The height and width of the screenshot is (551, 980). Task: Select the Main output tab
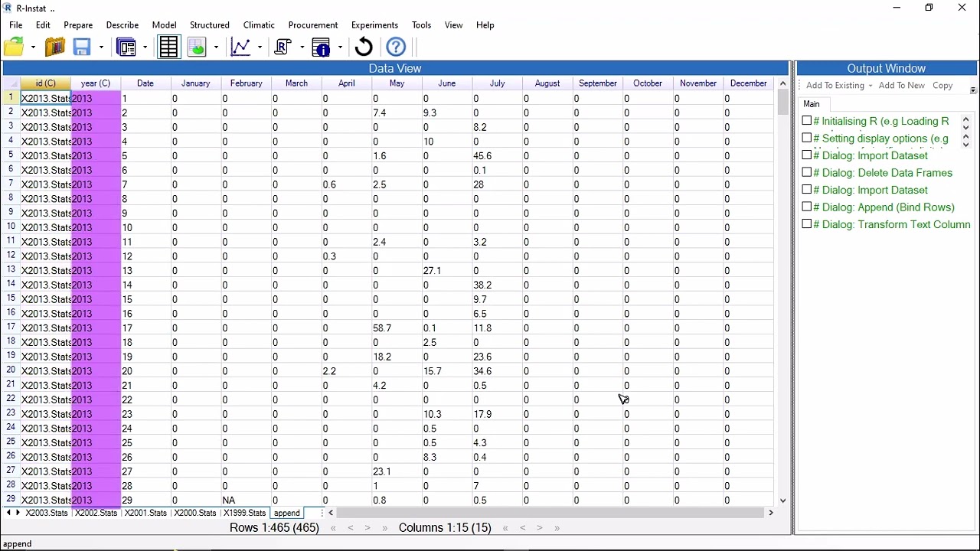coord(812,104)
